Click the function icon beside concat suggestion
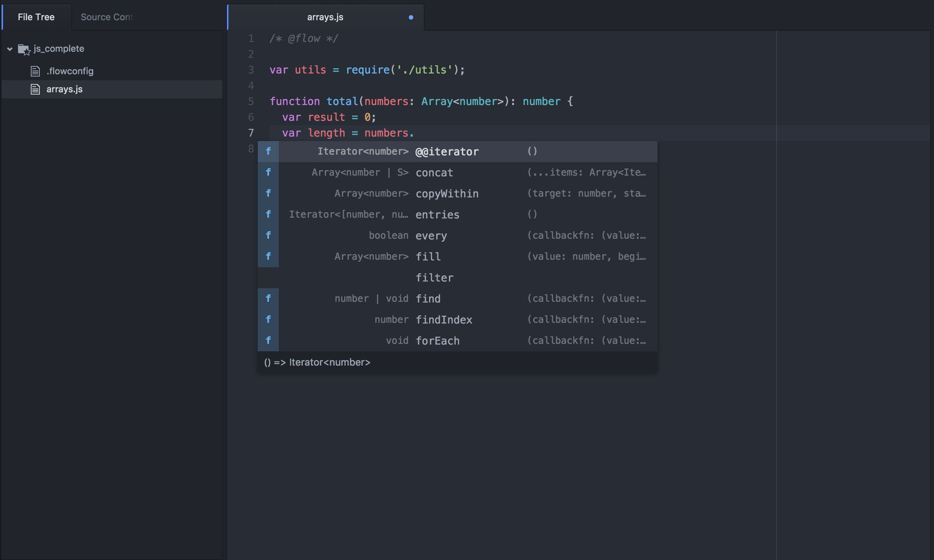 click(x=268, y=172)
